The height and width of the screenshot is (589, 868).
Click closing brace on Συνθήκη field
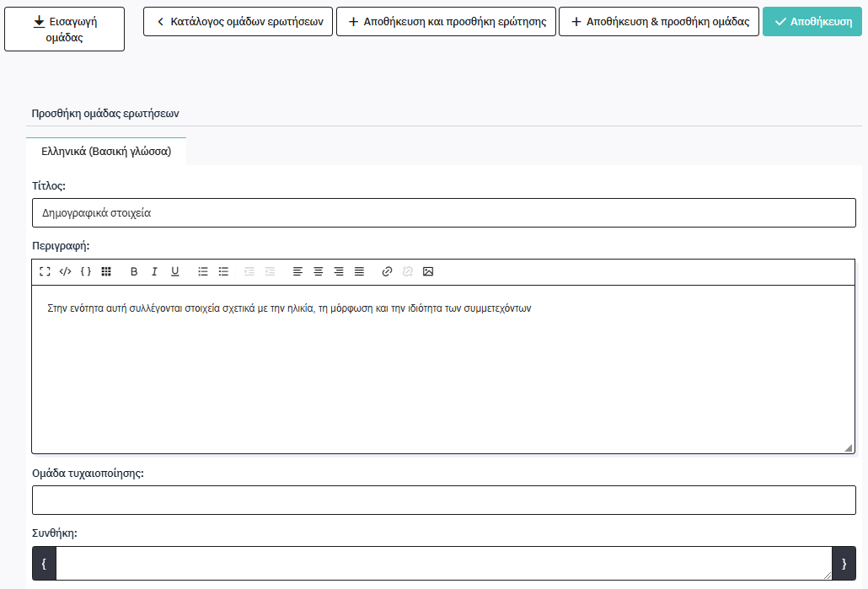(x=844, y=564)
